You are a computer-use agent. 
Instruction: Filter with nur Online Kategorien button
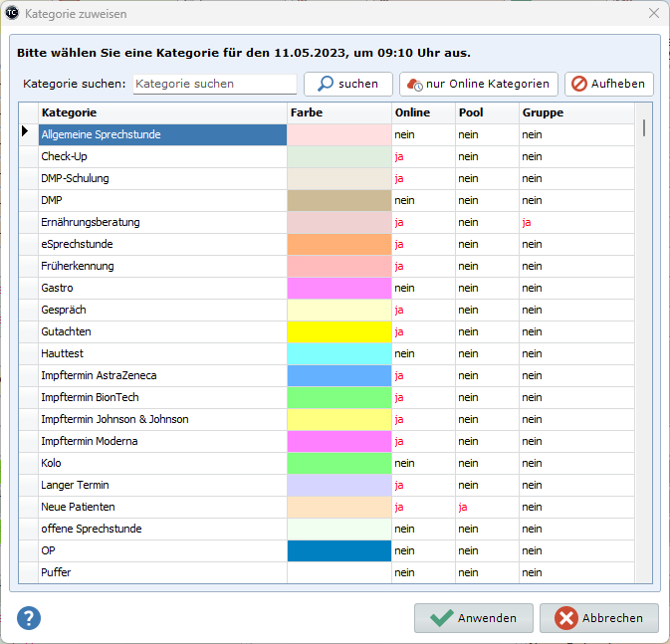click(478, 85)
